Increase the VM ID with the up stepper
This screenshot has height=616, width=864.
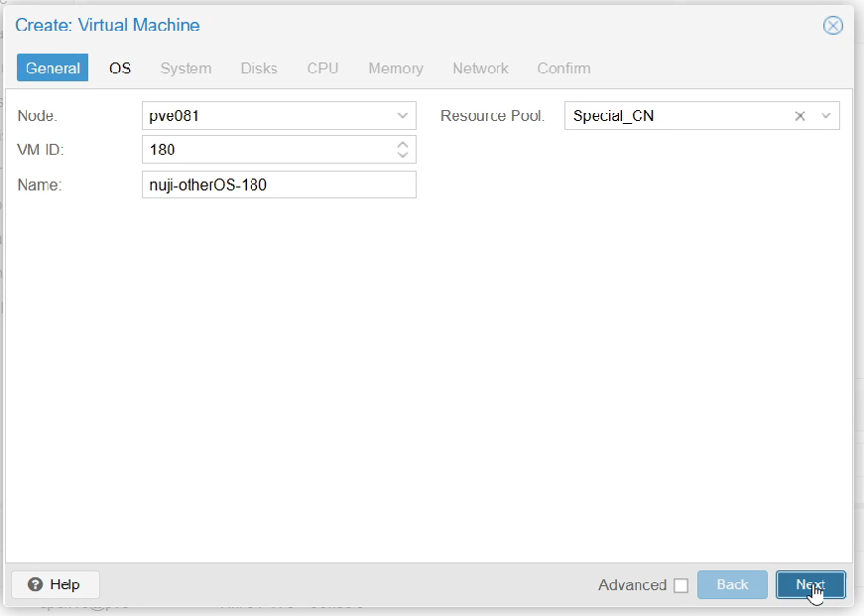[403, 145]
